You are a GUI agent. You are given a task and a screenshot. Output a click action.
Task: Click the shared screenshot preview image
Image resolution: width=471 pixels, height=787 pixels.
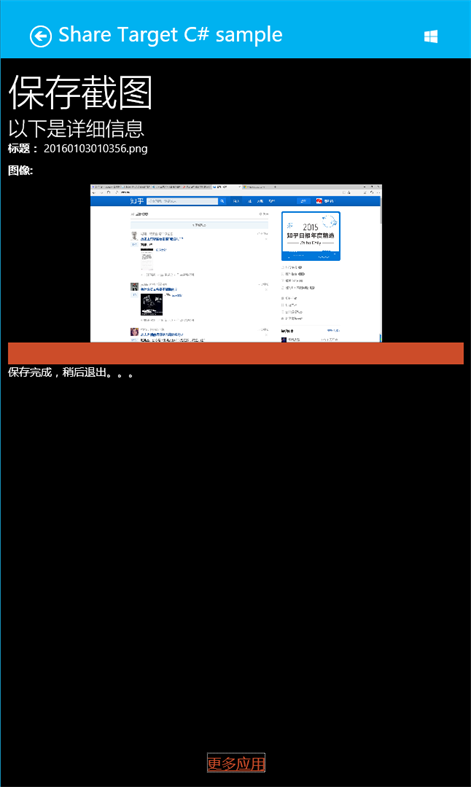click(x=236, y=264)
